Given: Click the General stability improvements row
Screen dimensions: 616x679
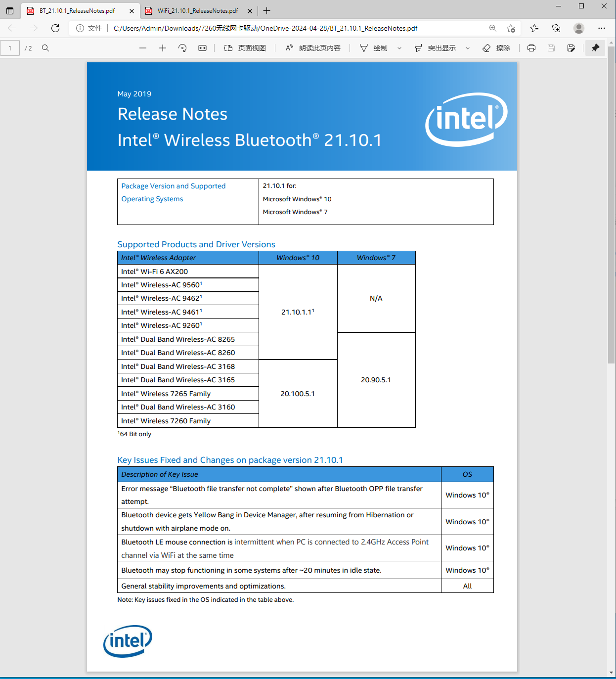Looking at the screenshot, I should (305, 586).
